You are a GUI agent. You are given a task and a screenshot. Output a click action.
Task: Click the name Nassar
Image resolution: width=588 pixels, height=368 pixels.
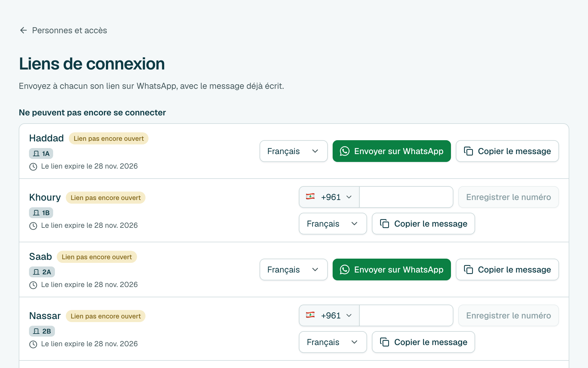45,316
